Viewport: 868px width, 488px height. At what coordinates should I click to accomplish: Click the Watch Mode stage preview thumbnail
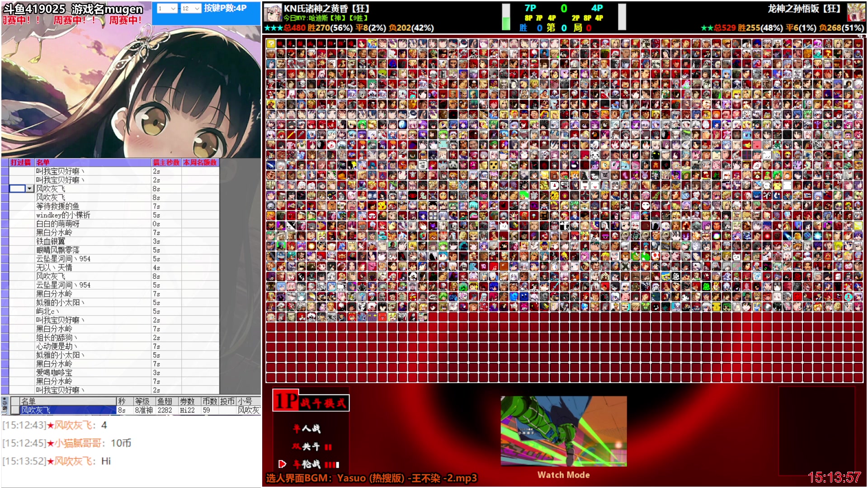click(x=563, y=431)
